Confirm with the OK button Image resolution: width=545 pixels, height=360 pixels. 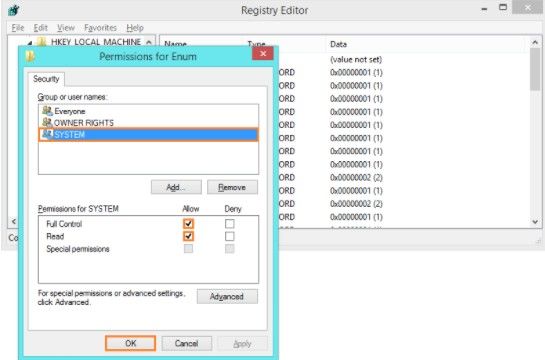coord(130,343)
